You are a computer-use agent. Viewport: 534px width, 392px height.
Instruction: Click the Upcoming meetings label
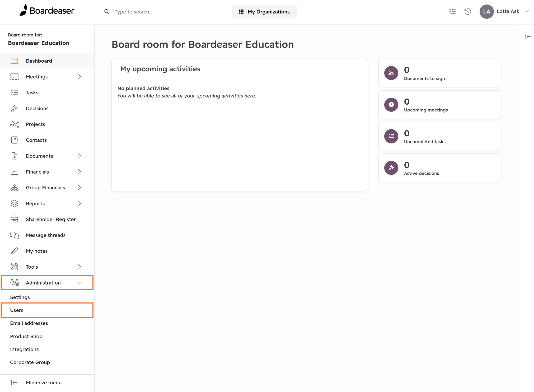point(426,110)
